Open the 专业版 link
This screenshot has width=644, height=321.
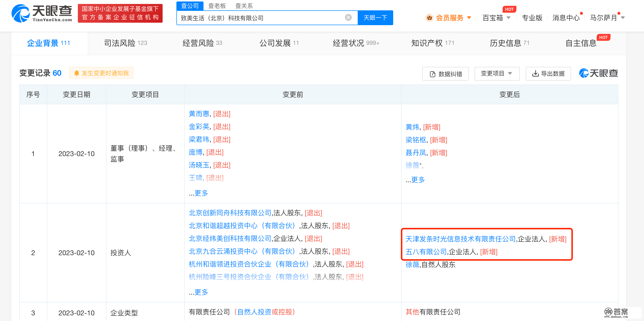pos(532,18)
